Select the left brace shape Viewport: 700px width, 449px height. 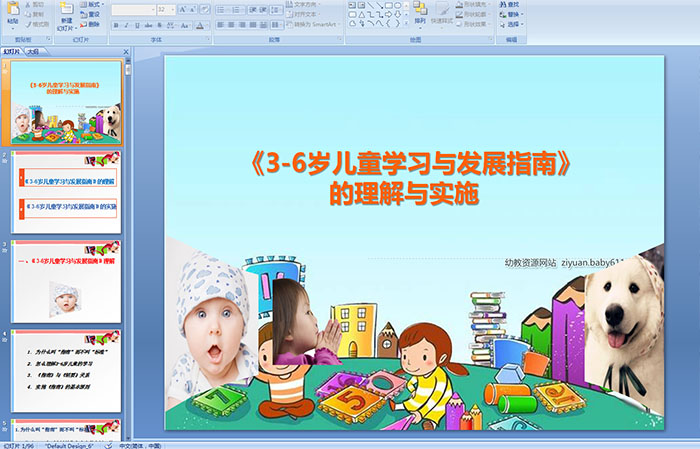point(388,24)
